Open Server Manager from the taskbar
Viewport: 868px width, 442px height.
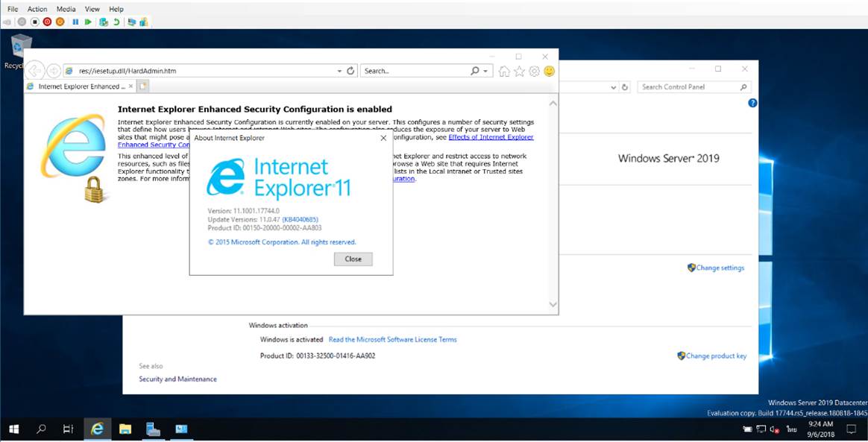(x=154, y=429)
